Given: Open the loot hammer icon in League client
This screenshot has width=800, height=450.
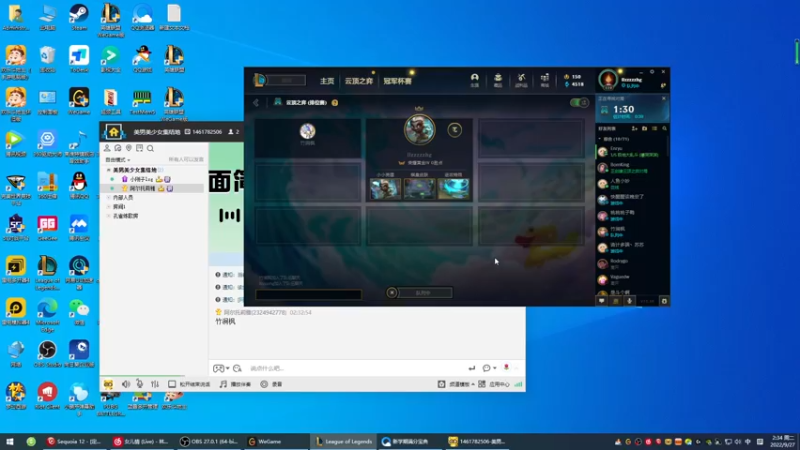Looking at the screenshot, I should click(521, 79).
